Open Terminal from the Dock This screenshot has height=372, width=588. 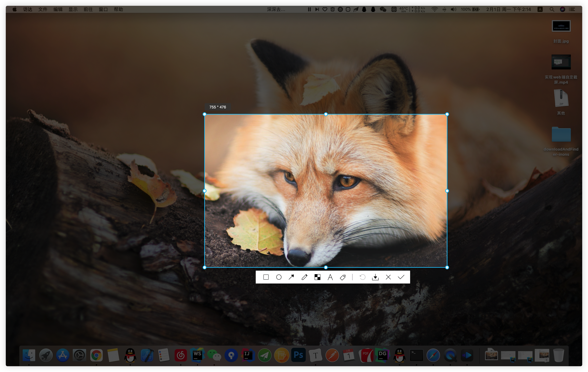[x=416, y=355]
